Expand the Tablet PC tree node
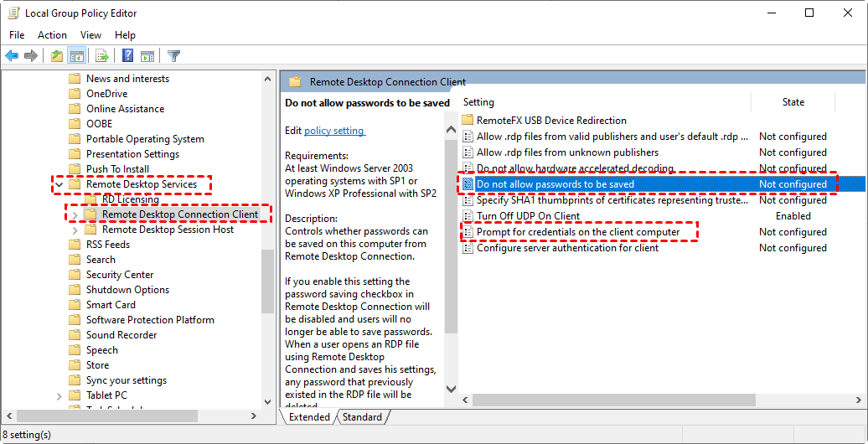The height and width of the screenshot is (444, 868). (59, 395)
